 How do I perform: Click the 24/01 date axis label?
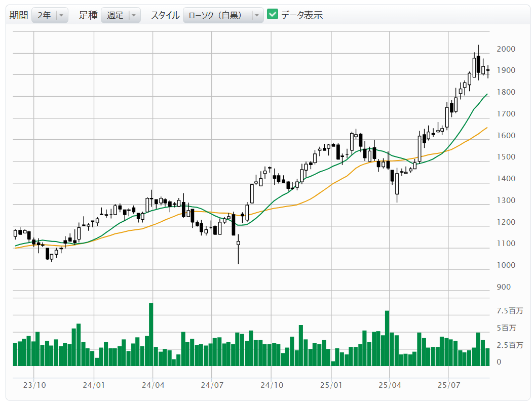94,385
